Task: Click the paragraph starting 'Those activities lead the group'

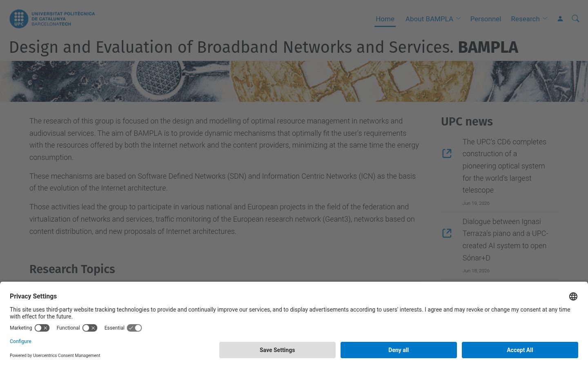Action: point(222,219)
